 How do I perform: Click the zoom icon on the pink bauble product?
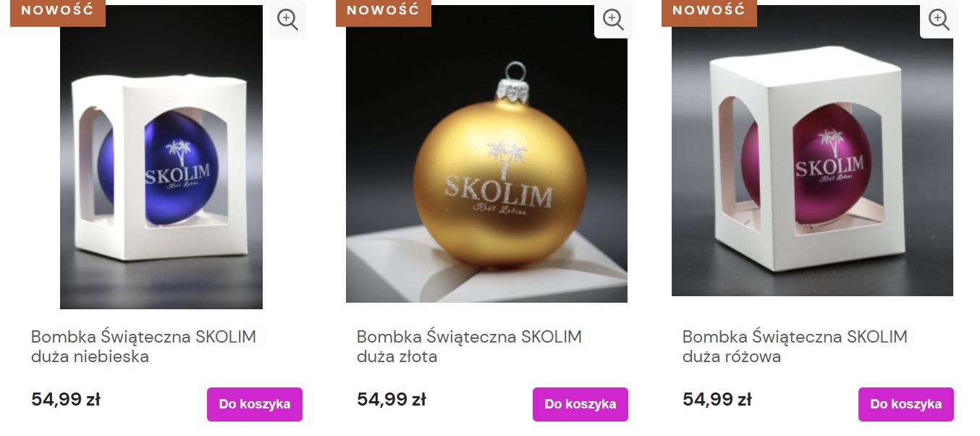[939, 20]
